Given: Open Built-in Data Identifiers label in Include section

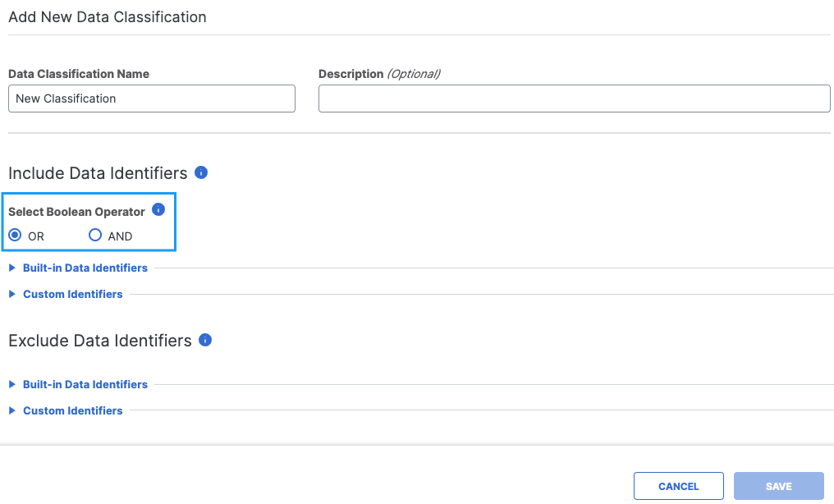Looking at the screenshot, I should click(85, 268).
